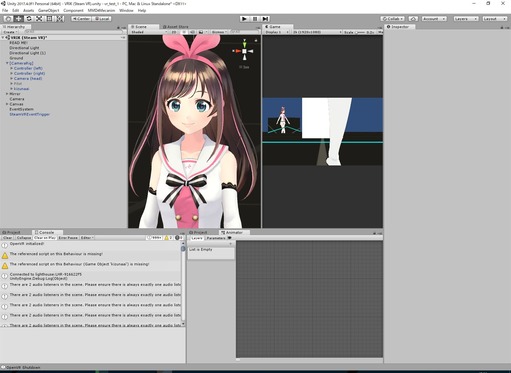Open the Account dropdown
Image resolution: width=511 pixels, height=373 pixels.
[434, 19]
